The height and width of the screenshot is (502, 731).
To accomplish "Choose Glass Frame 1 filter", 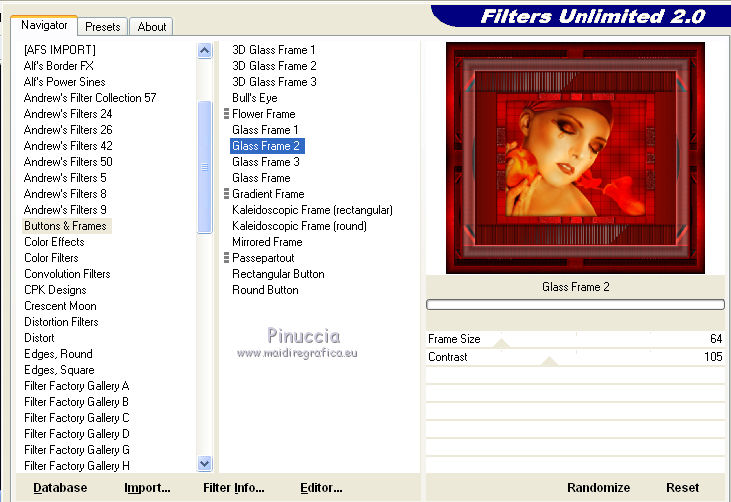I will [x=265, y=130].
